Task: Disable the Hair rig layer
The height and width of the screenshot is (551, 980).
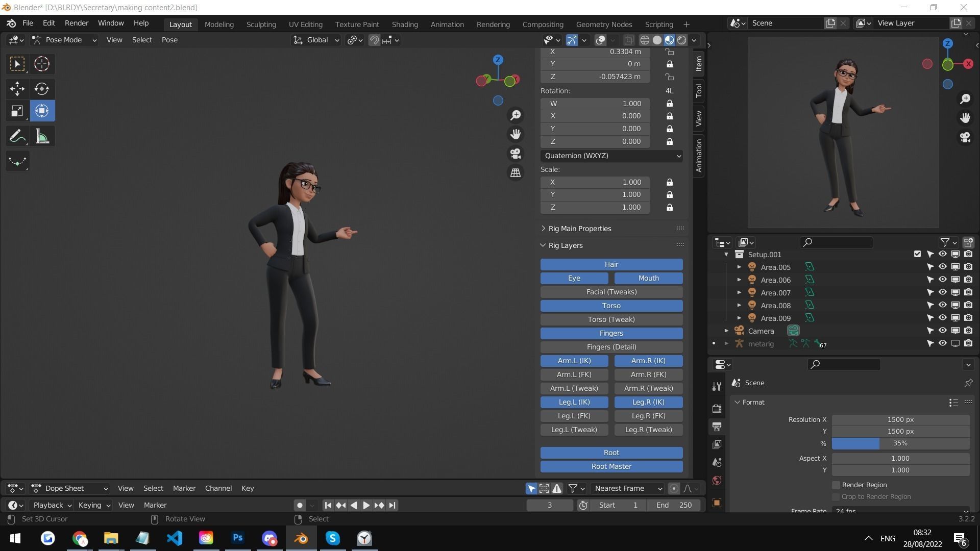Action: [611, 264]
